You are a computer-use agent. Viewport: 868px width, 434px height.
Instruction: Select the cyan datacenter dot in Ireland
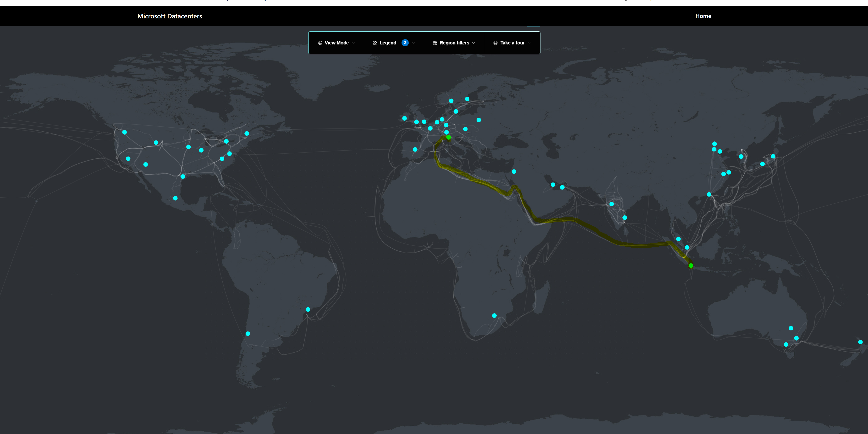(404, 119)
